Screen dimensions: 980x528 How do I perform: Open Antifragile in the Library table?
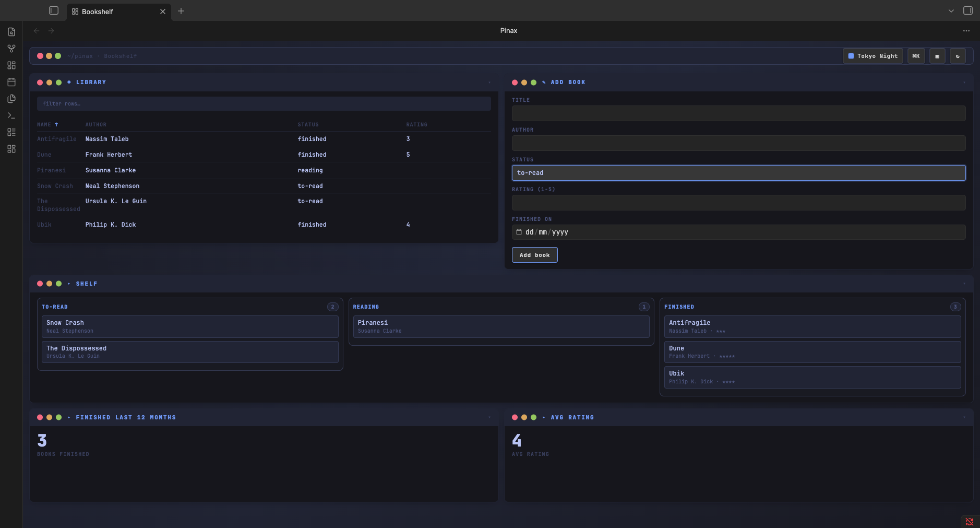[57, 139]
